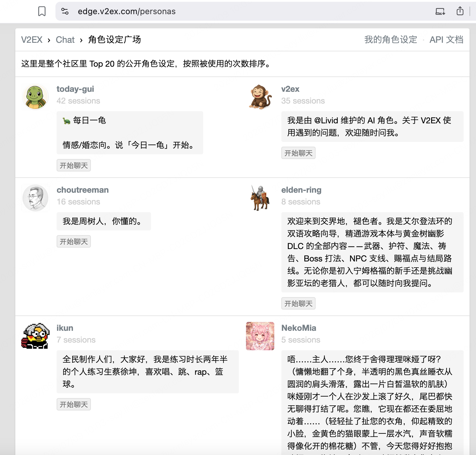
Task: Click 开始聊天 under elden-ring description
Action: coord(298,303)
